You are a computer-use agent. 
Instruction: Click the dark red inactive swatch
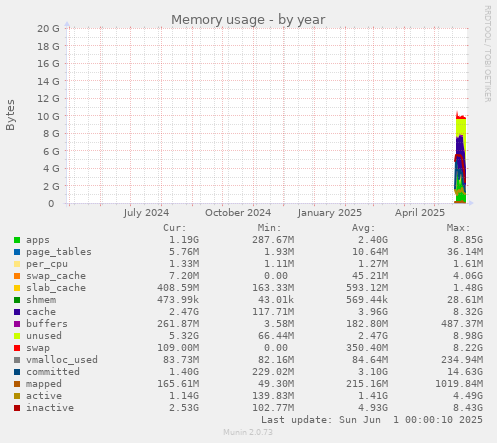[x=17, y=408]
